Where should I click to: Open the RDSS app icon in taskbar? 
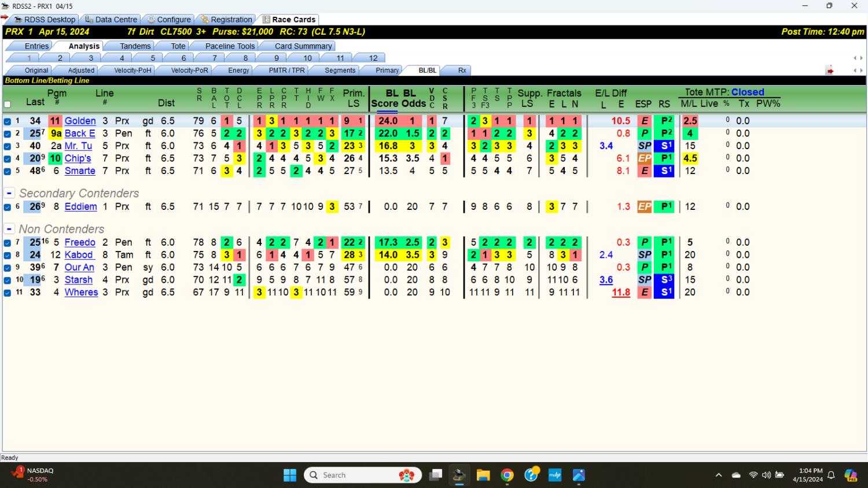[459, 475]
